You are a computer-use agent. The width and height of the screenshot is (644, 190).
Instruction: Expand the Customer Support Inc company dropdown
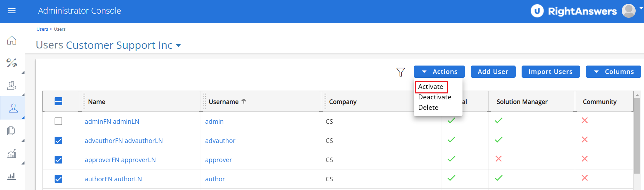[178, 46]
